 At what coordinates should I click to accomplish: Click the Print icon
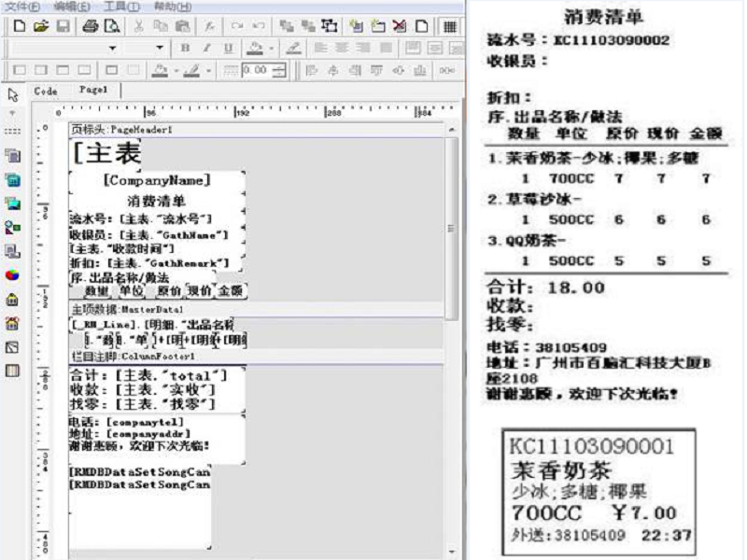tap(87, 26)
